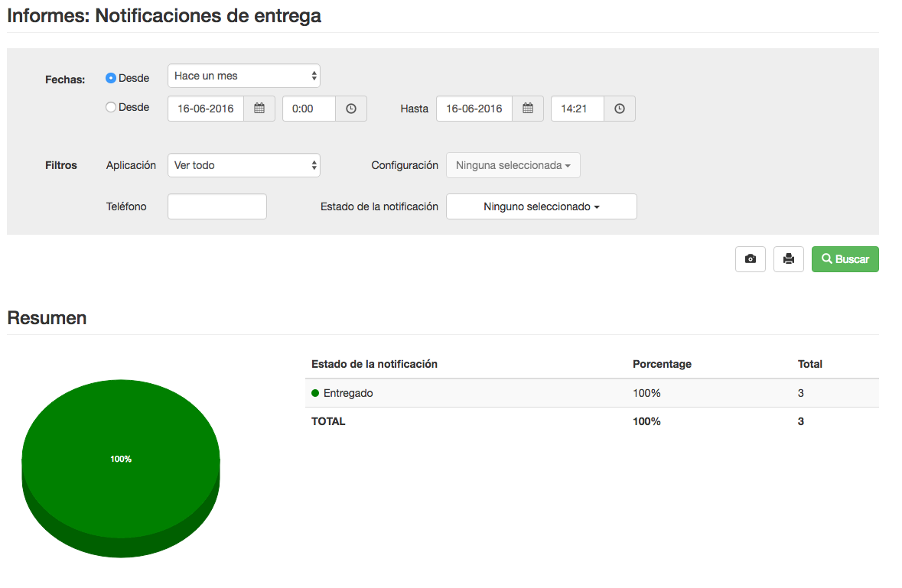
Task: Click the green Buscar button
Action: click(845, 259)
